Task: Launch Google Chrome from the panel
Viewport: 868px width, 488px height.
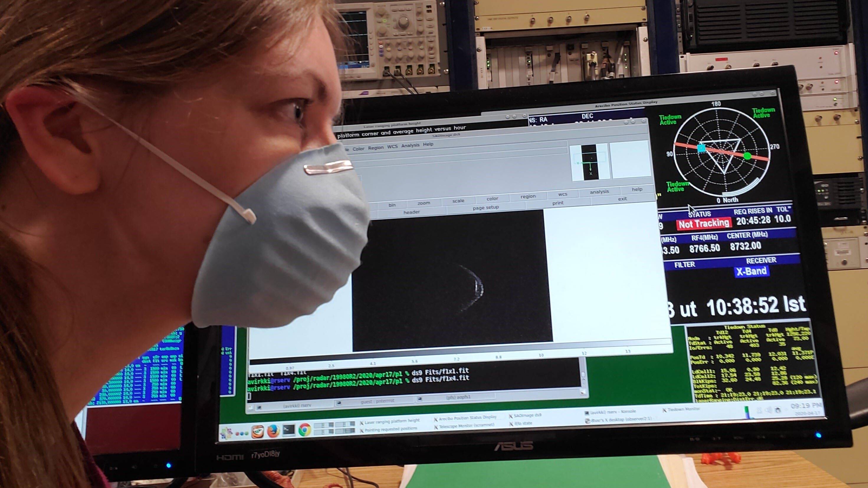Action: pyautogui.click(x=304, y=430)
